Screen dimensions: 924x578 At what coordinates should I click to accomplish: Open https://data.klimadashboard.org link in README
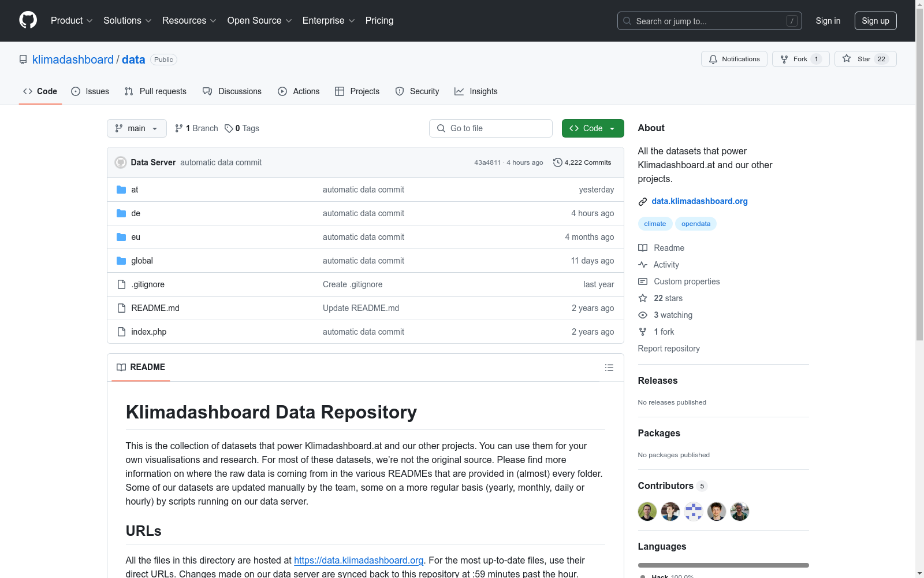point(359,560)
